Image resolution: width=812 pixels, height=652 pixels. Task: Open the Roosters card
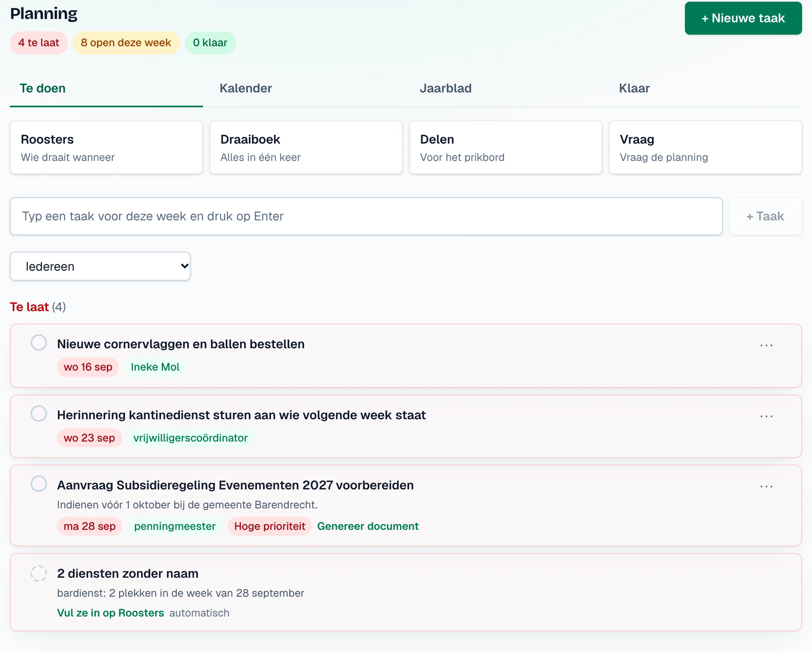point(106,147)
